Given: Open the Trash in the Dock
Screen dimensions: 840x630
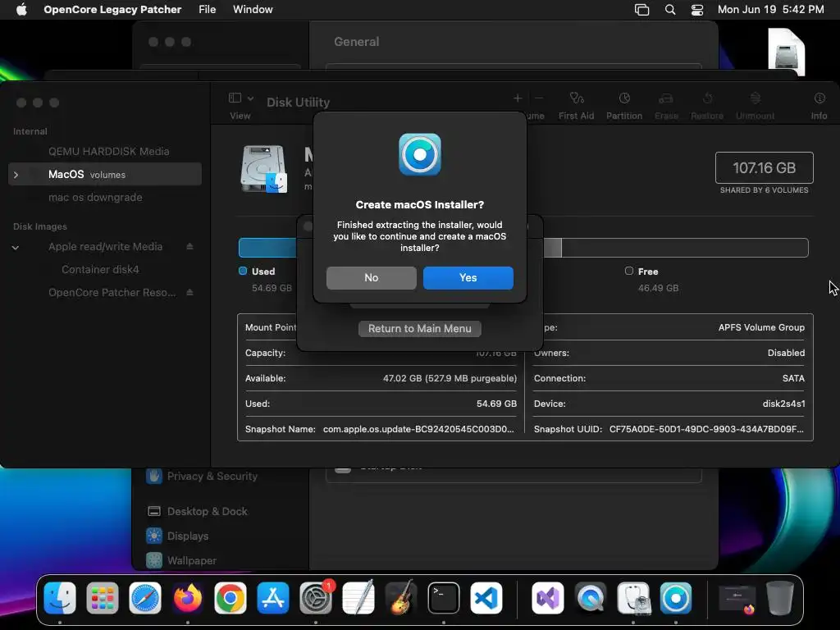Looking at the screenshot, I should [x=779, y=598].
